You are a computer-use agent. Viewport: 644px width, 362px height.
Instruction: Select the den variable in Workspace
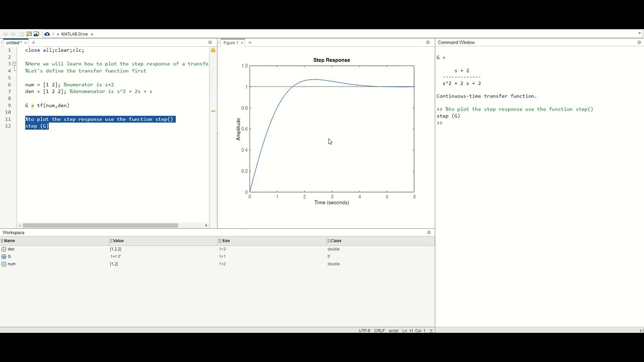pyautogui.click(x=11, y=249)
